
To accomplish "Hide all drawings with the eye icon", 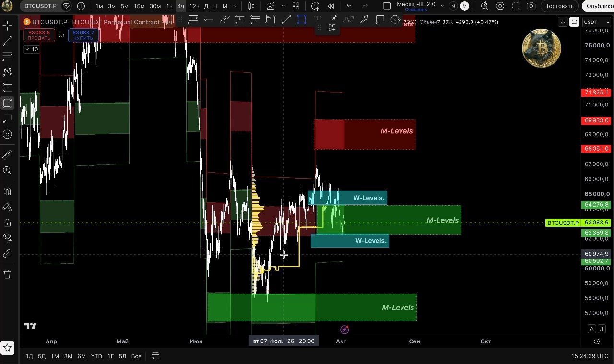I will (7, 238).
